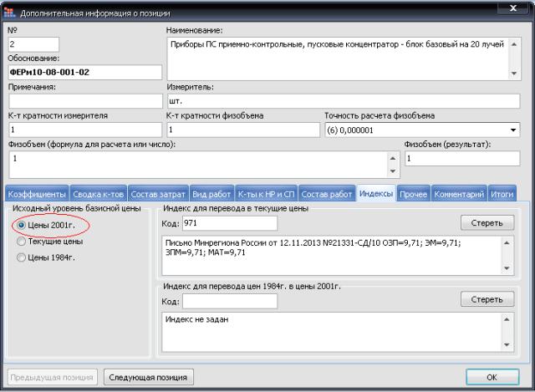
Task: Click the № input field
Action: 33,44
